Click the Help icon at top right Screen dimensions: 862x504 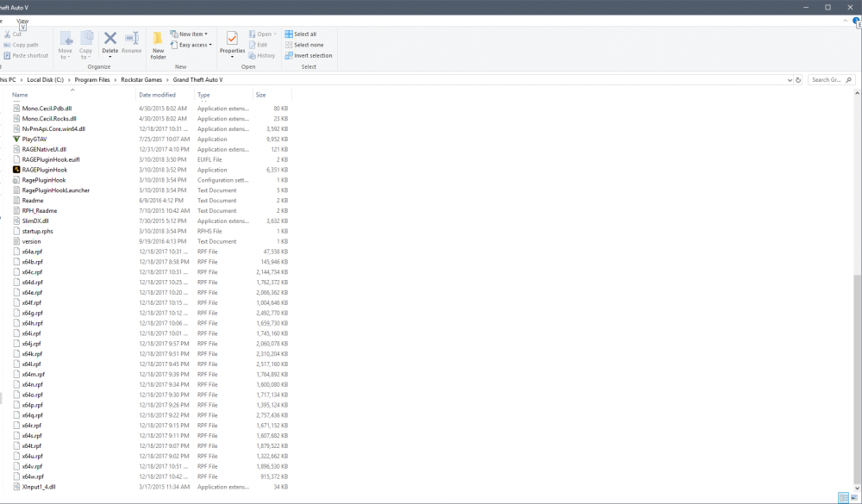tap(857, 21)
